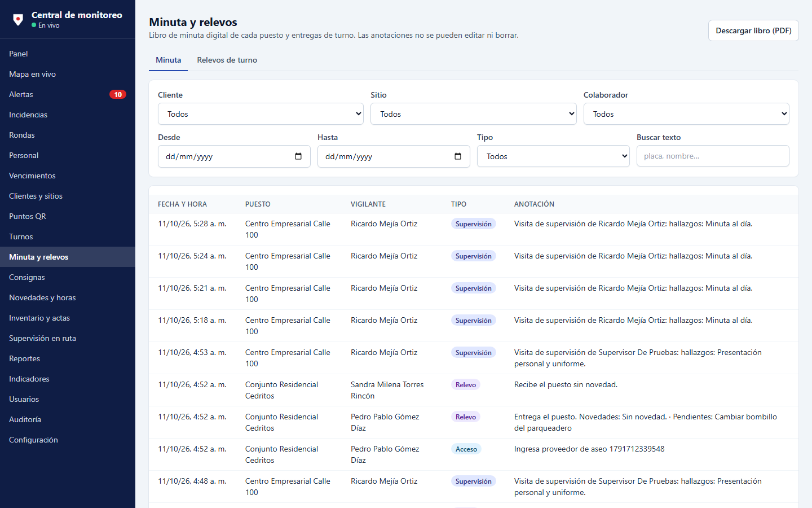Open Inventario y actas
812x508 pixels.
(68, 318)
